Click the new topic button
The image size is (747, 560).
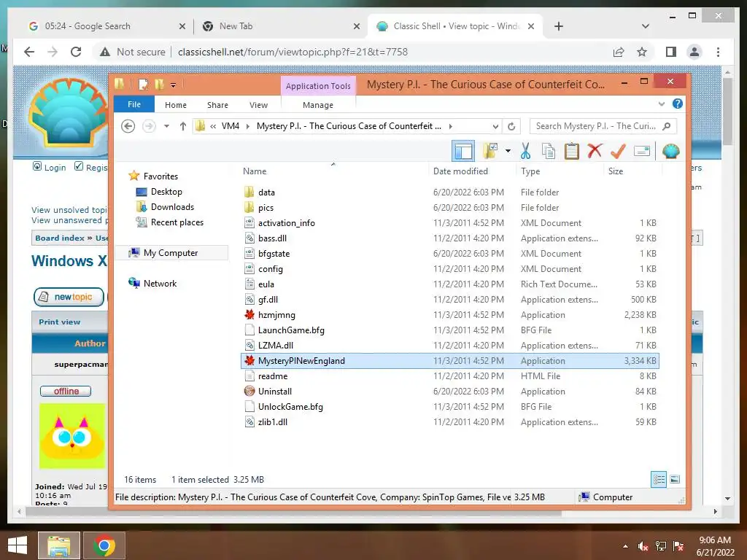coord(69,297)
